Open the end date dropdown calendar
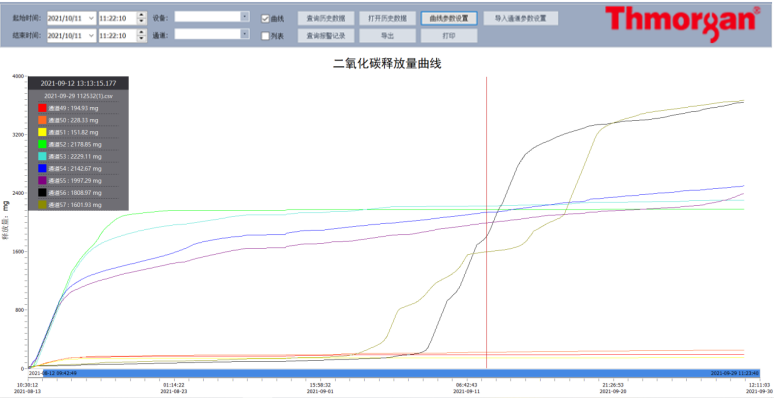The image size is (774, 399). (91, 36)
